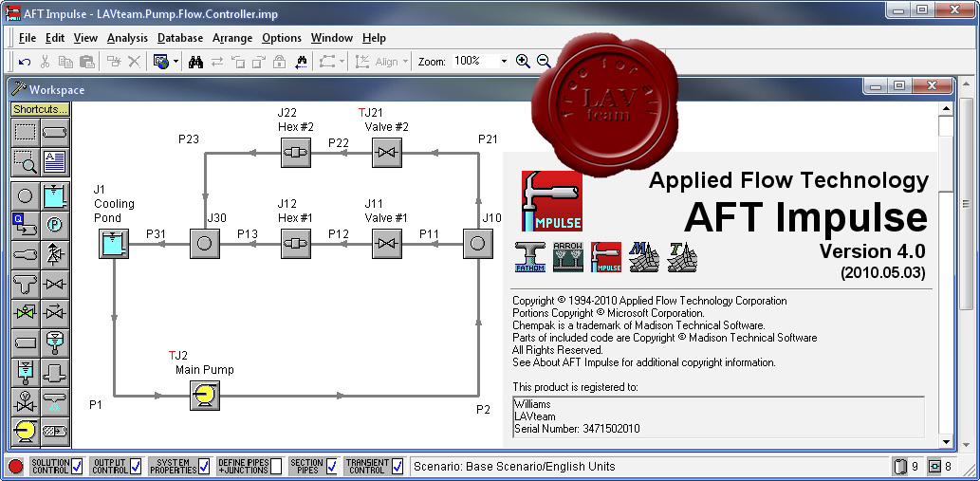Select the yellow Pump junction tool in toolbox
The image size is (980, 481).
[x=25, y=431]
